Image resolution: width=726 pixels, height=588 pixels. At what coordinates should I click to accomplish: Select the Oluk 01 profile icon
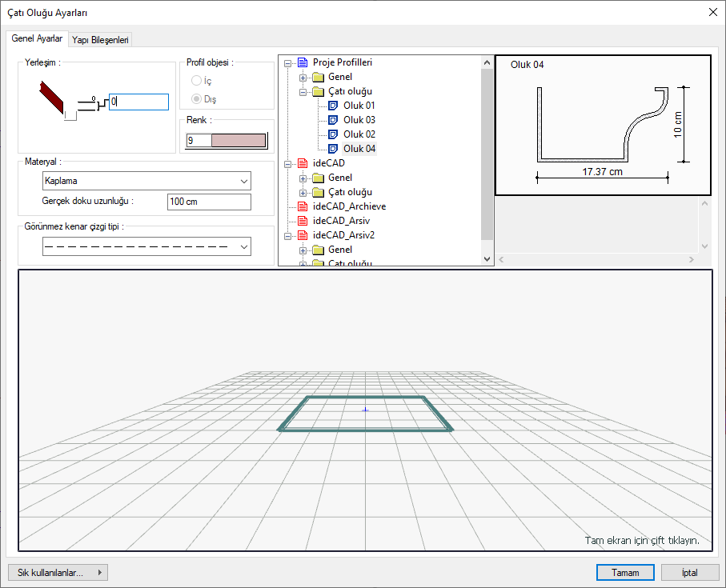(x=334, y=106)
